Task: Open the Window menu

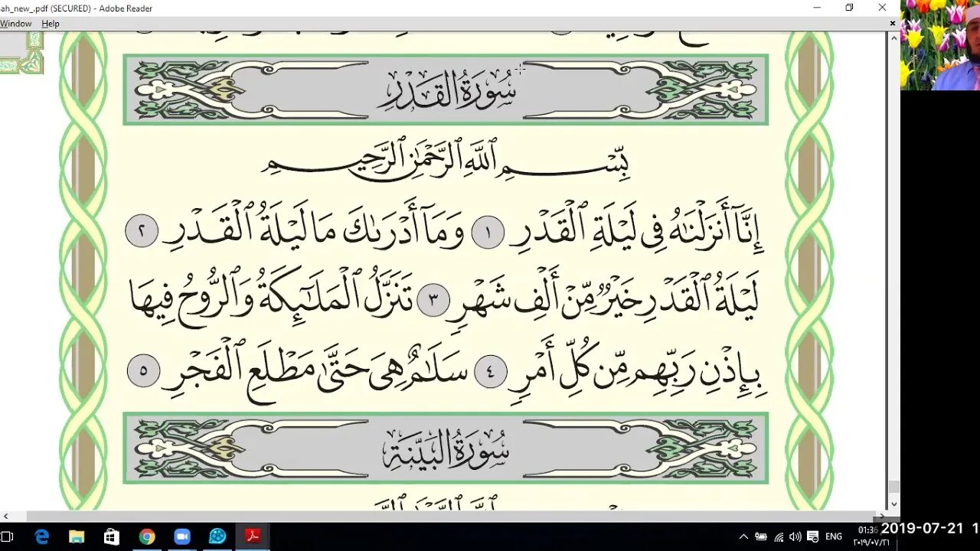Action: click(15, 24)
